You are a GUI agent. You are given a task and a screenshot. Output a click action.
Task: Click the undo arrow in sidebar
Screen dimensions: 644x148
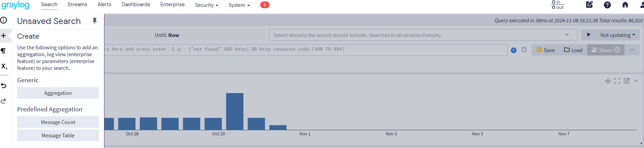pyautogui.click(x=4, y=86)
